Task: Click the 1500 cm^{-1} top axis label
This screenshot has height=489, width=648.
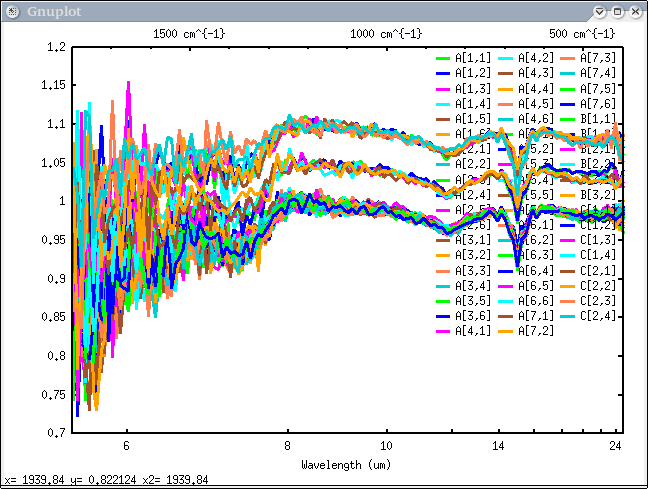Action: [x=189, y=33]
